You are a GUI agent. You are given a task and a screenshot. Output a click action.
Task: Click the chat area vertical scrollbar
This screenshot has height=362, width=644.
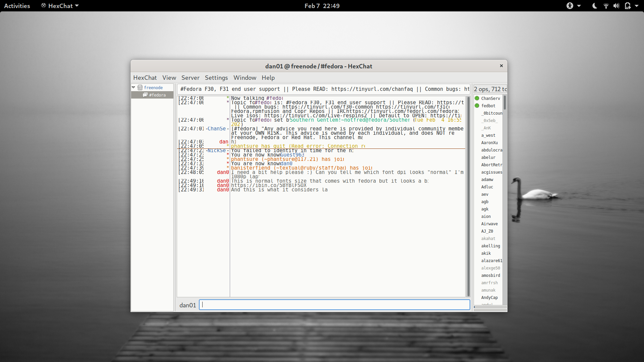468,196
